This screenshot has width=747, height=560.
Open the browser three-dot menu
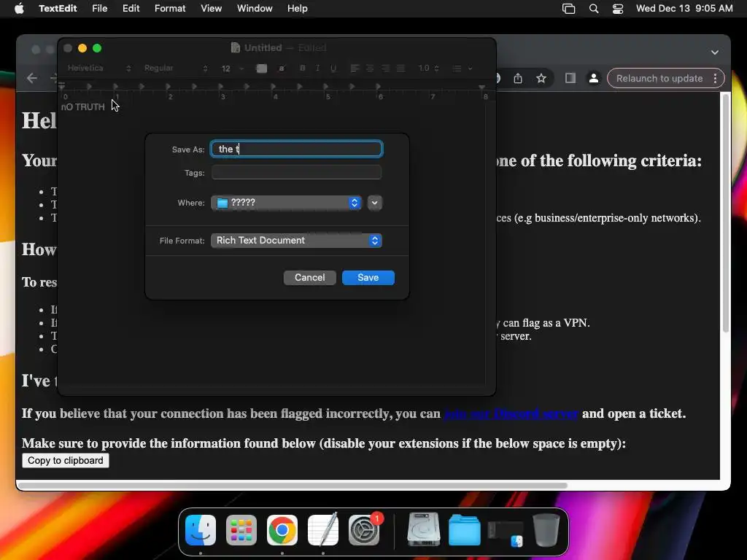[x=716, y=78]
